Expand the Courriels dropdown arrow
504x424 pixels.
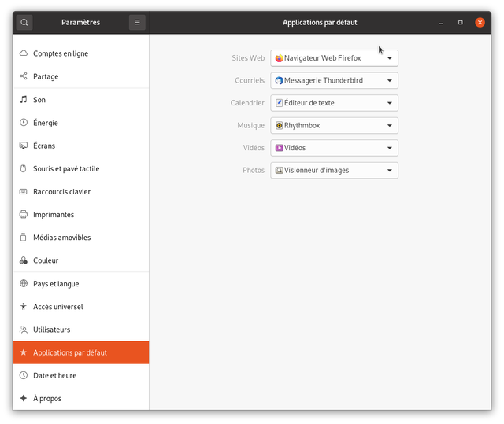click(390, 81)
